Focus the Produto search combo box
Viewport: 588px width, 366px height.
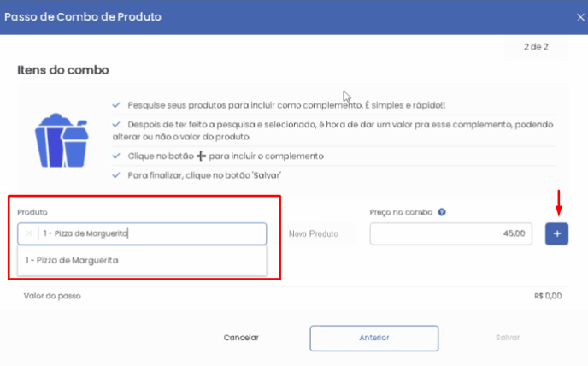[x=142, y=233]
